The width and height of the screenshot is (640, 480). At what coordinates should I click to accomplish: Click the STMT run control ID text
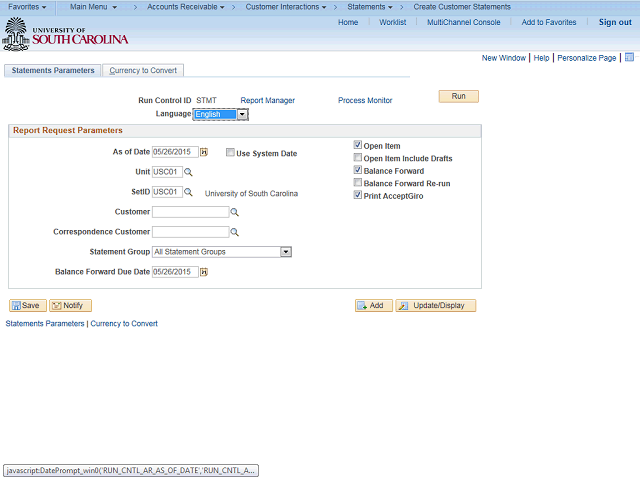click(x=206, y=100)
